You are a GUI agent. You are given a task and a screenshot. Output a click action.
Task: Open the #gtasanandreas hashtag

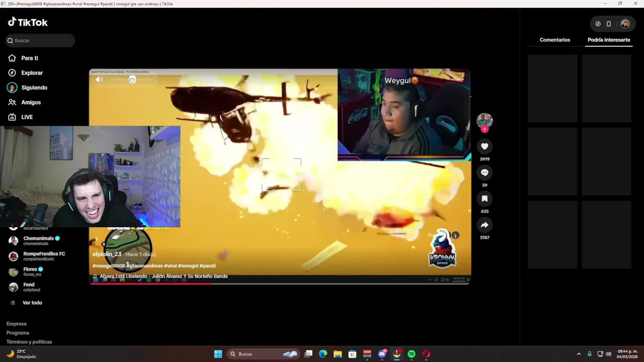[x=144, y=266]
